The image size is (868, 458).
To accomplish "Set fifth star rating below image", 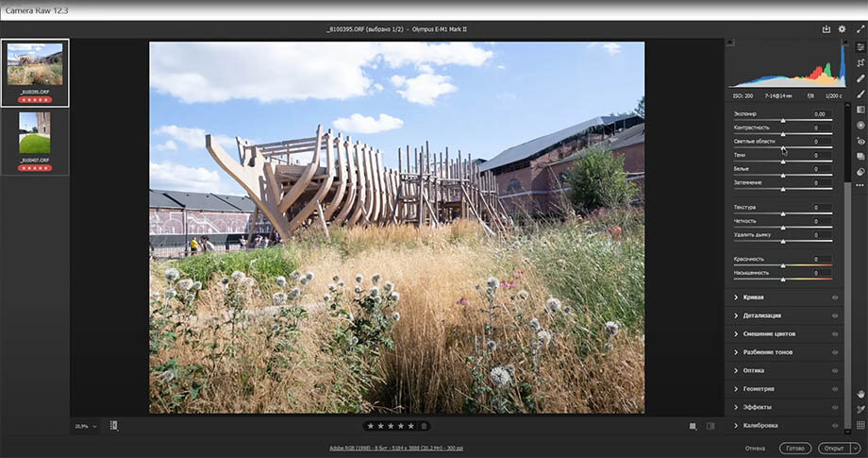I will (410, 426).
